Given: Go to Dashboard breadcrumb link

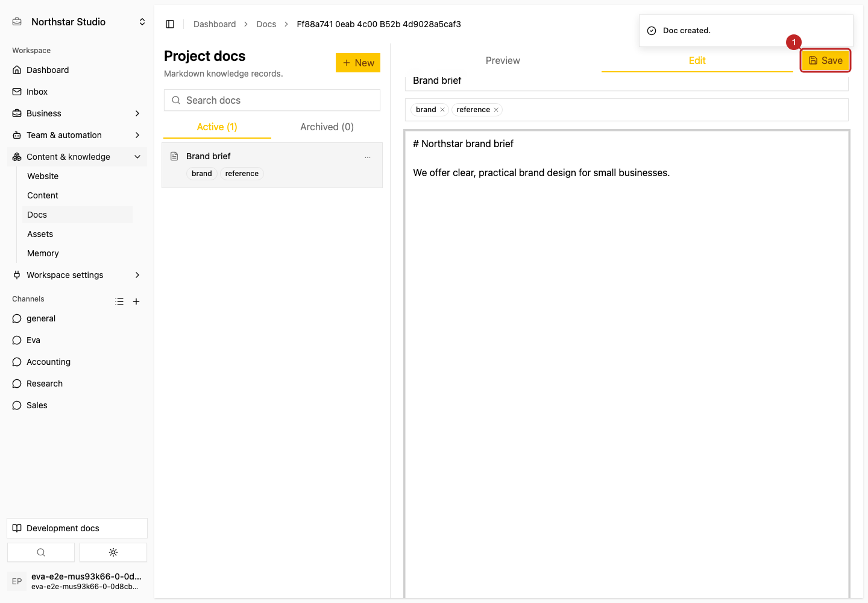Looking at the screenshot, I should 215,24.
